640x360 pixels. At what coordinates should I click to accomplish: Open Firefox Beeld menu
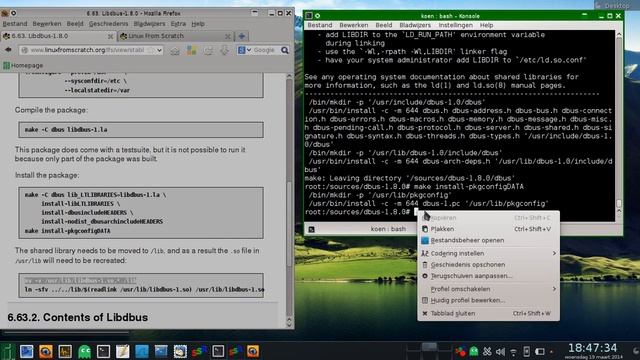(75, 24)
